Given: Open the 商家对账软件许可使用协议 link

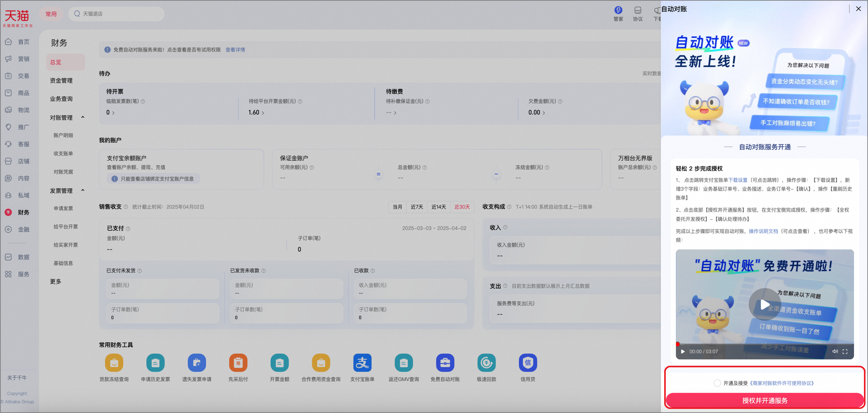Looking at the screenshot, I should [x=782, y=383].
